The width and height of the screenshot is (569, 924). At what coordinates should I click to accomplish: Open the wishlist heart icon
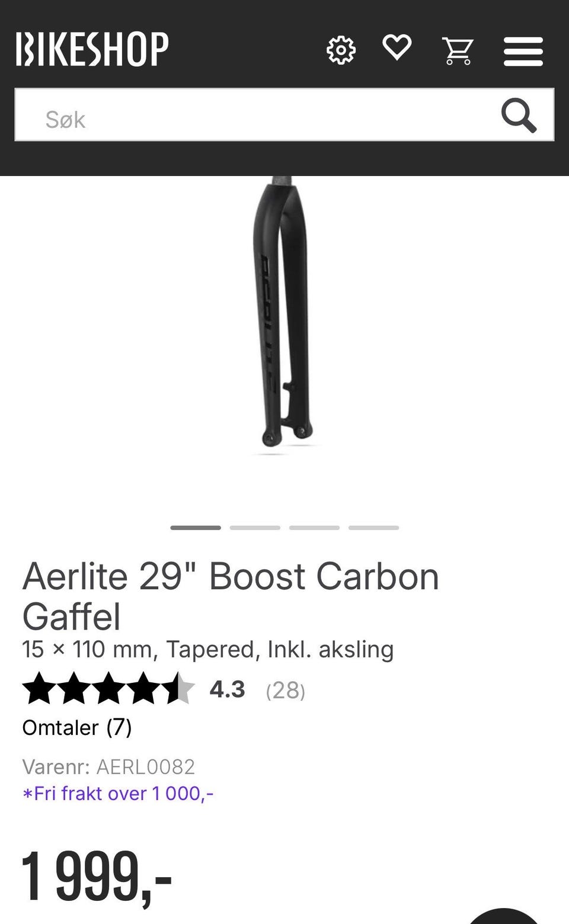tap(397, 47)
